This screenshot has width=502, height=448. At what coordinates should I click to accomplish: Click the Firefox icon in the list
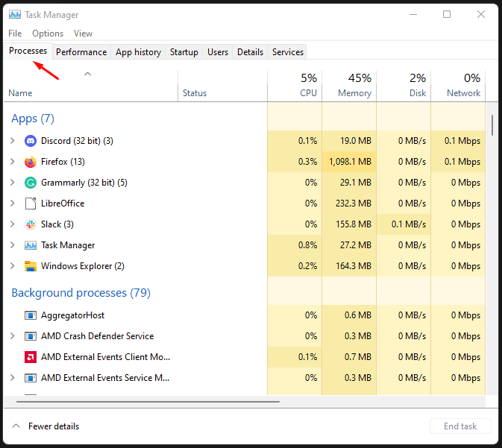31,162
